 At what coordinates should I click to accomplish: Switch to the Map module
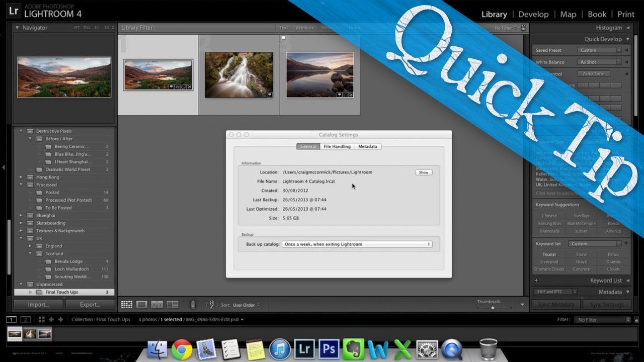tap(568, 14)
